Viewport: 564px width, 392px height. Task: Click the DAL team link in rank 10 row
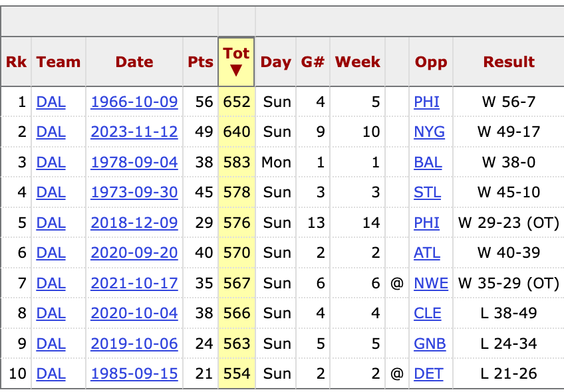51,373
